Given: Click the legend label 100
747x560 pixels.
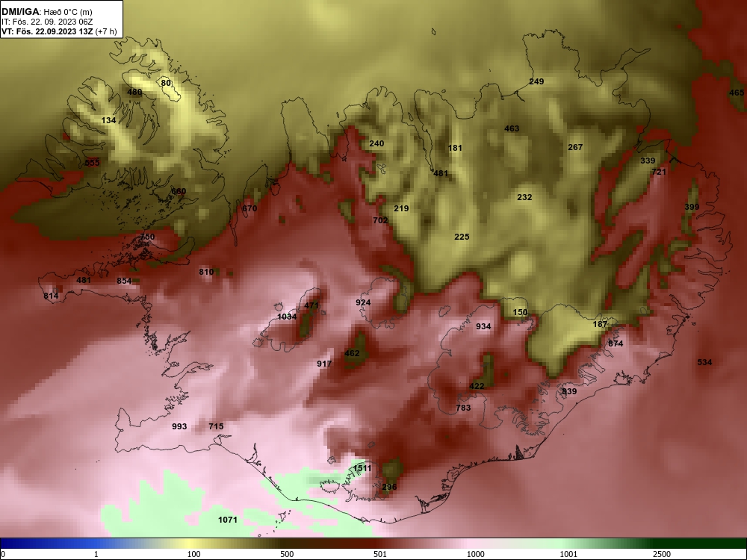Looking at the screenshot, I should point(194,554).
